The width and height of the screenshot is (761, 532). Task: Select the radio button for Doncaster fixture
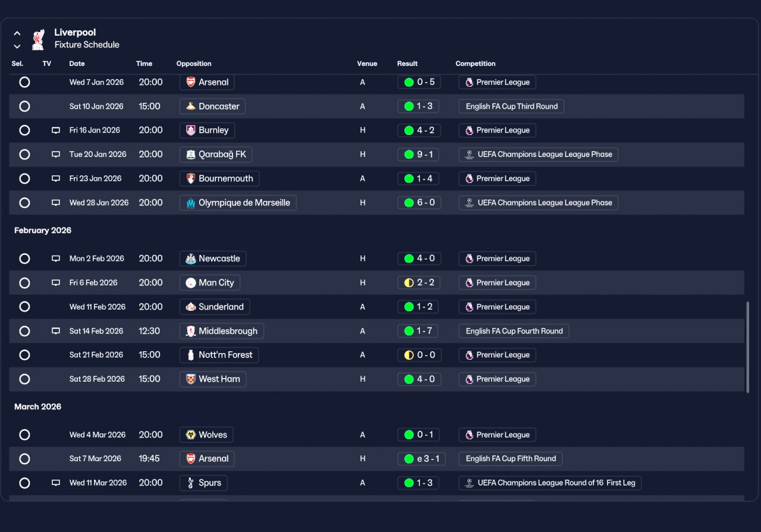[24, 106]
